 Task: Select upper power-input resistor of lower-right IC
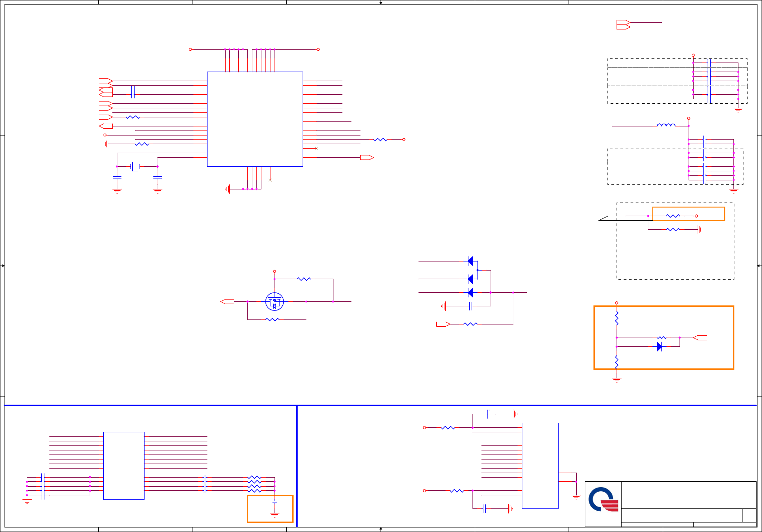coord(448,427)
